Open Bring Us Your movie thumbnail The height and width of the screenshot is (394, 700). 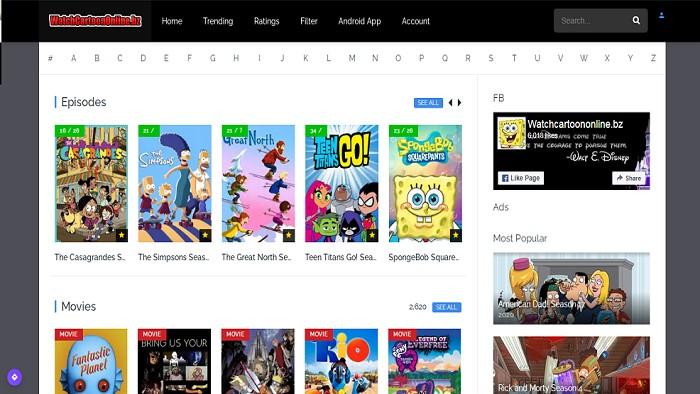click(x=175, y=361)
